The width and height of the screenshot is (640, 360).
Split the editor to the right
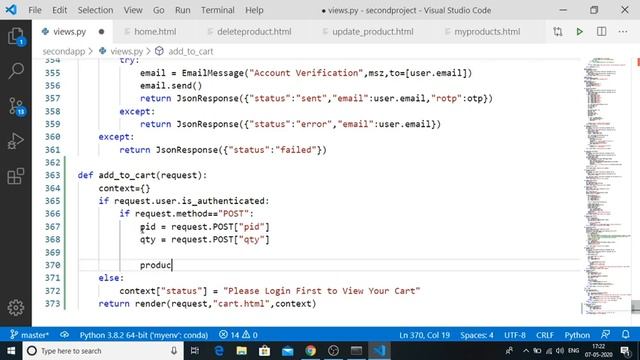(601, 31)
